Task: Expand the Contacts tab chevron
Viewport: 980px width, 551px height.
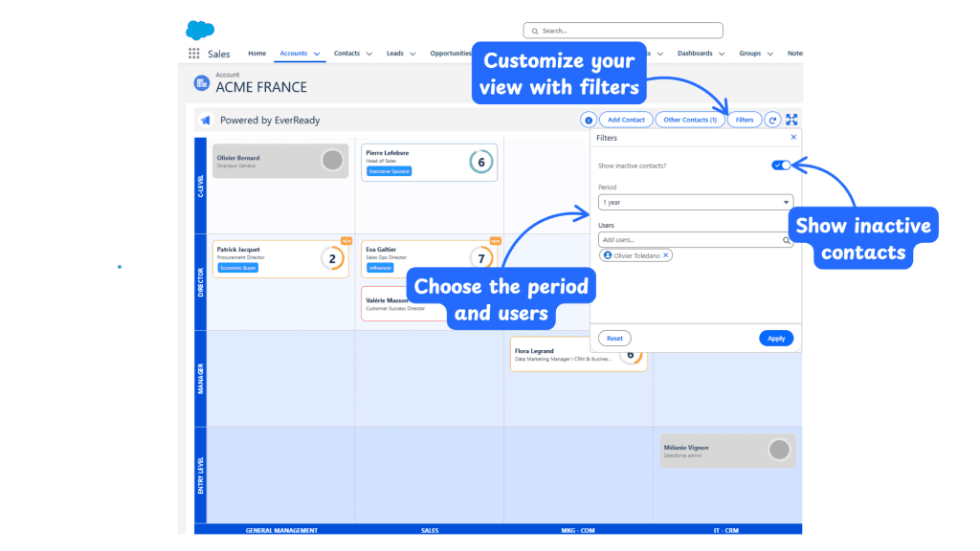Action: (x=368, y=54)
